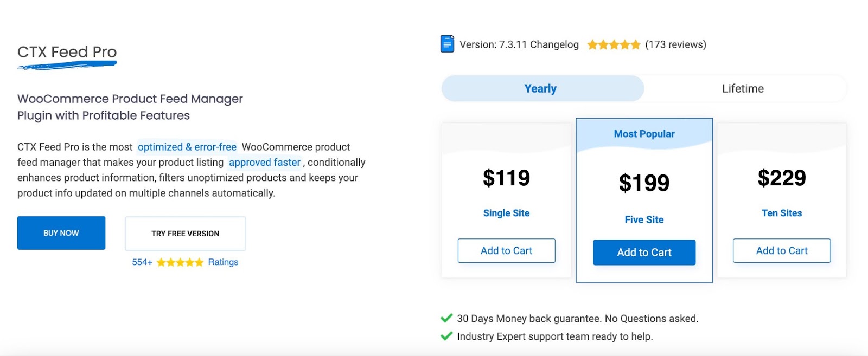Switch pricing to the Lifetime plan
Screen dimensions: 868x356
(x=743, y=88)
